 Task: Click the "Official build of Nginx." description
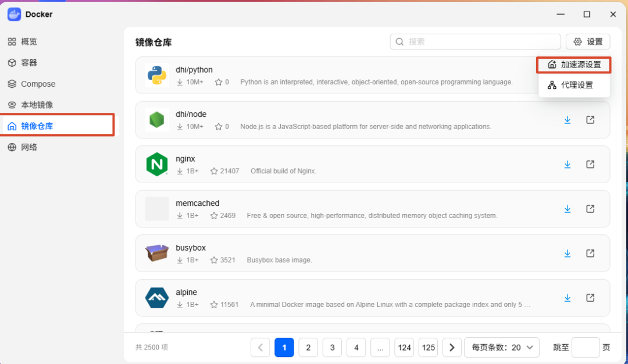[284, 171]
